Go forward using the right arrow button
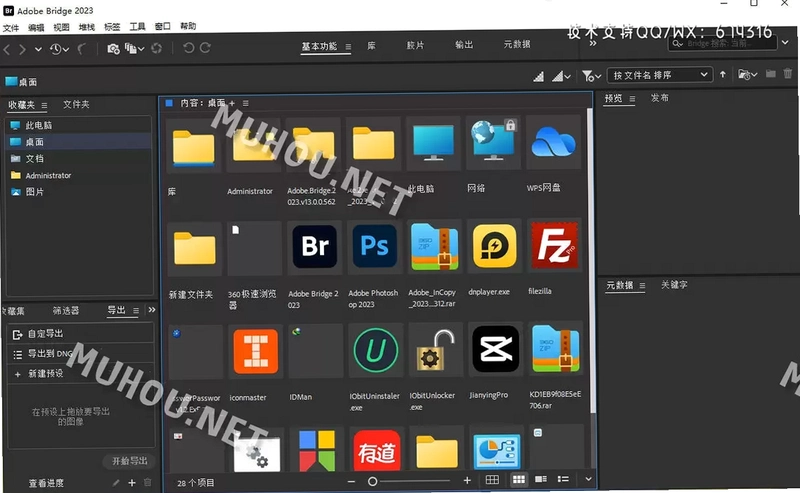 click(22, 50)
